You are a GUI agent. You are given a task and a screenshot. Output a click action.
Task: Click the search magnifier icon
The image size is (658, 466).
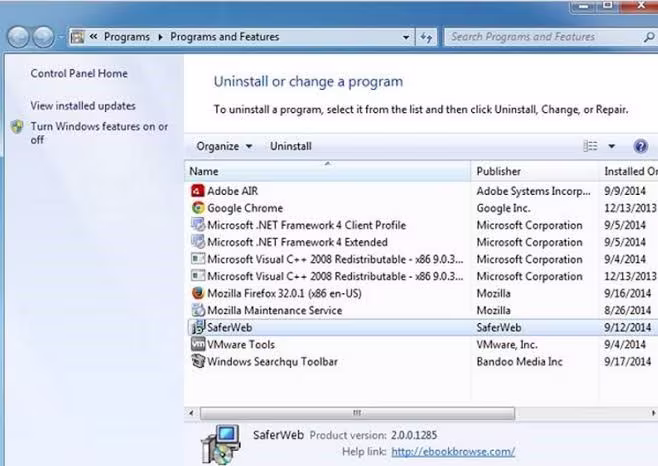(x=648, y=37)
